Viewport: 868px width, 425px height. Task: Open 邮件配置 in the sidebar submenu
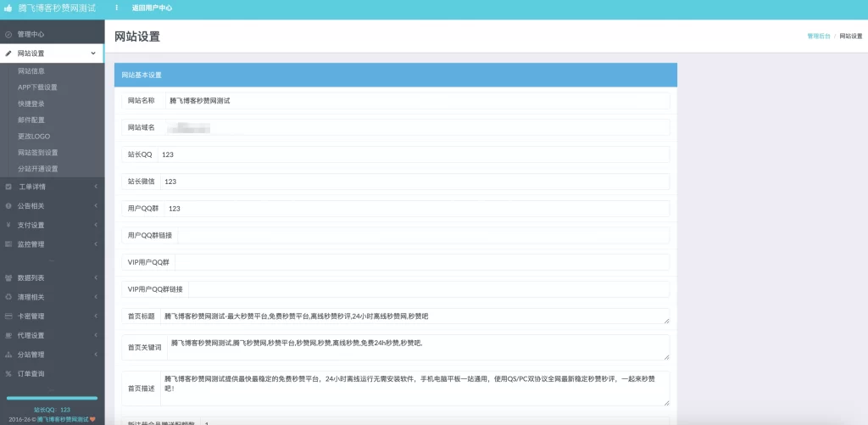point(31,120)
